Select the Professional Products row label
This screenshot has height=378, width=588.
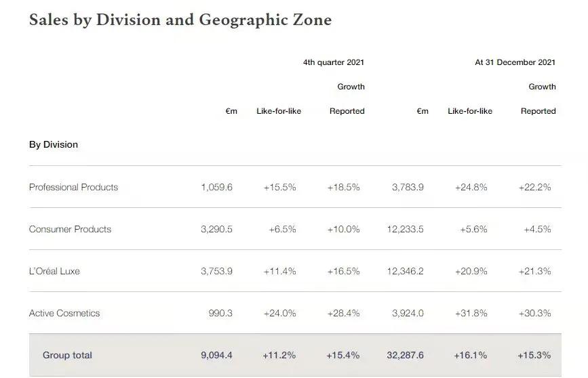coord(73,187)
